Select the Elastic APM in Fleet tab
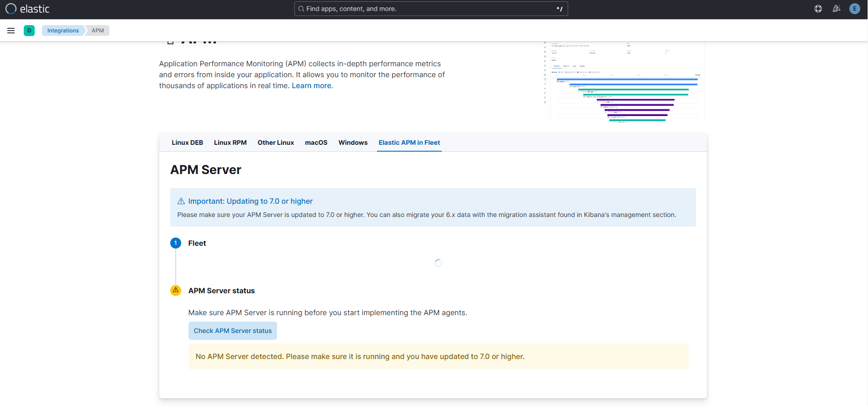This screenshot has height=407, width=868. [409, 143]
